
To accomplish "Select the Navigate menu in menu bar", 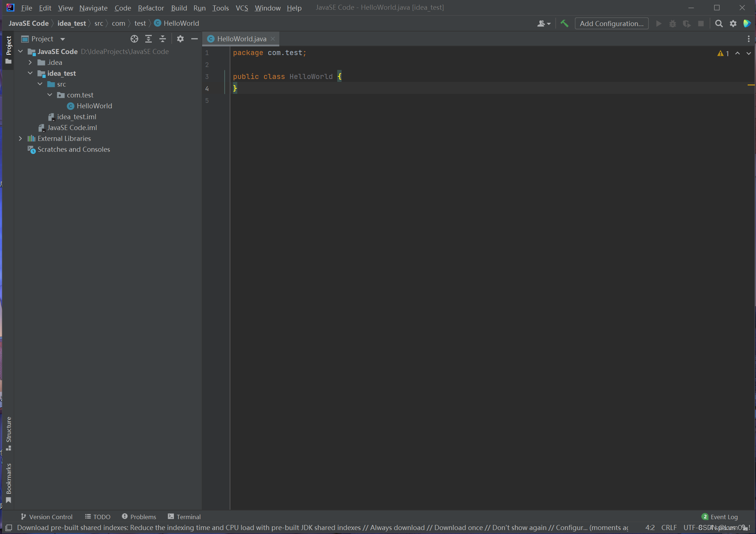I will pos(95,8).
